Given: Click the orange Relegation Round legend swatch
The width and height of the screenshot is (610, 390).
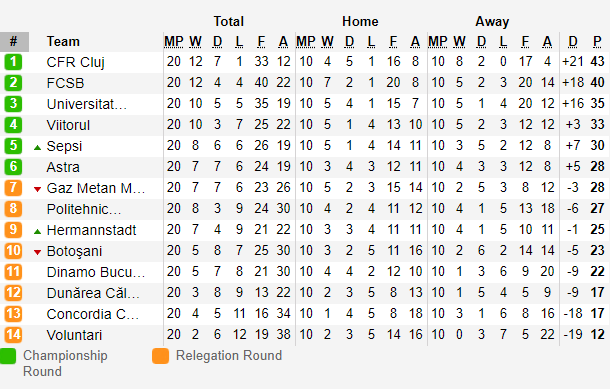Looking at the screenshot, I should (161, 356).
